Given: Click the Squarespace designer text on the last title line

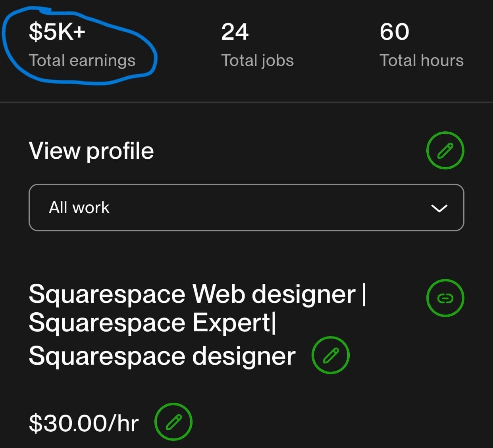Looking at the screenshot, I should (162, 356).
